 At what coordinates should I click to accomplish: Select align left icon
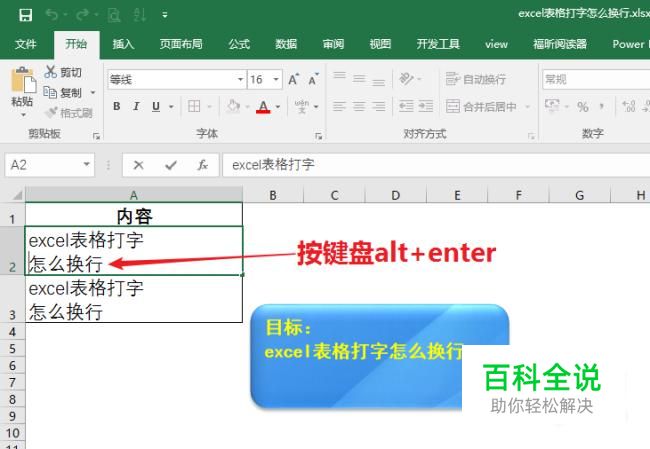[339, 107]
